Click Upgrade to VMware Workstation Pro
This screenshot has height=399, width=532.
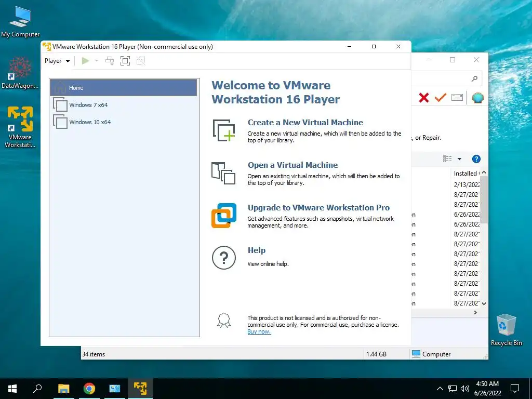318,207
